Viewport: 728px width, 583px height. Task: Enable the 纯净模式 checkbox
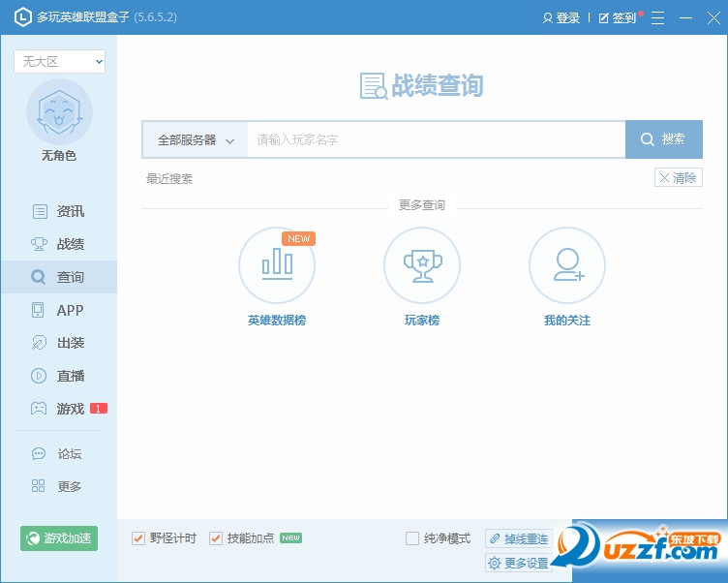pyautogui.click(x=411, y=538)
